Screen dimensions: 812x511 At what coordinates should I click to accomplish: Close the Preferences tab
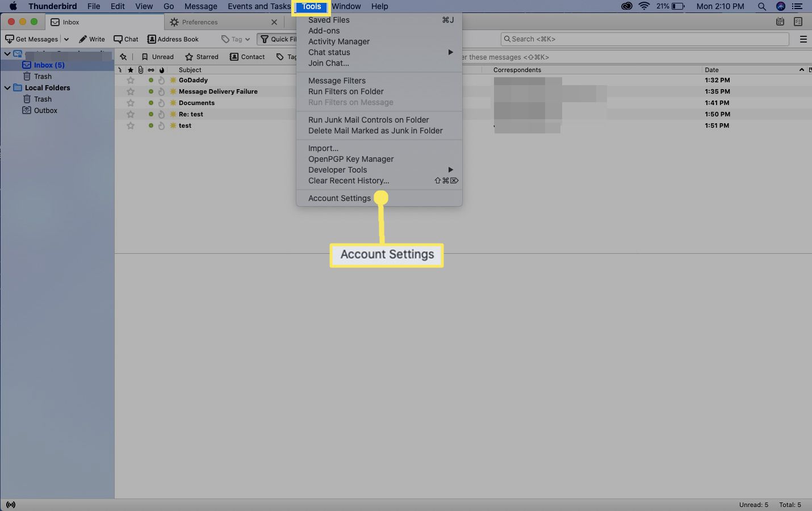pyautogui.click(x=274, y=22)
